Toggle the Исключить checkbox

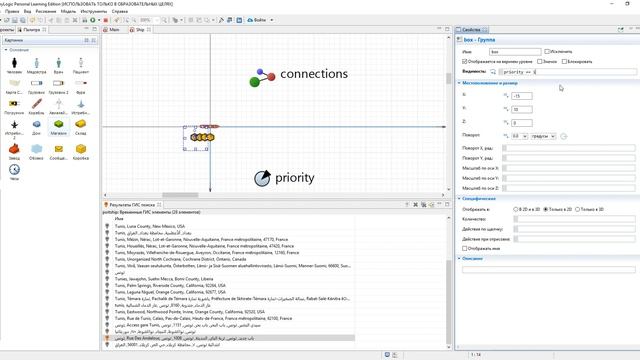click(x=547, y=52)
